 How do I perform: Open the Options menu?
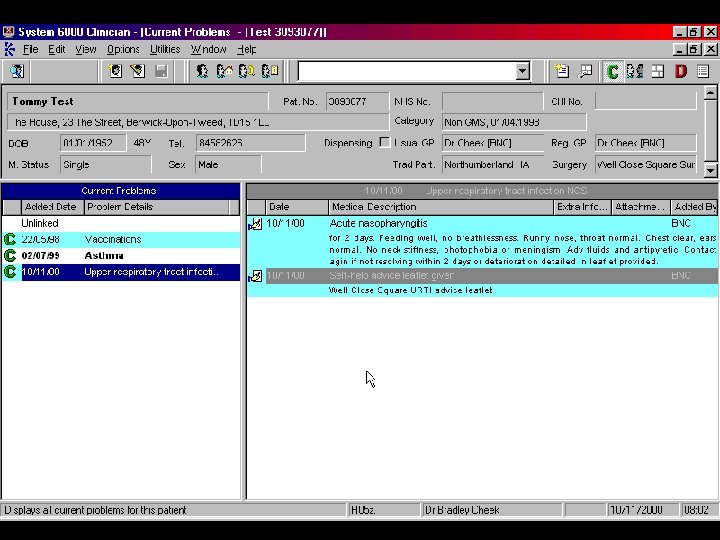(x=123, y=49)
